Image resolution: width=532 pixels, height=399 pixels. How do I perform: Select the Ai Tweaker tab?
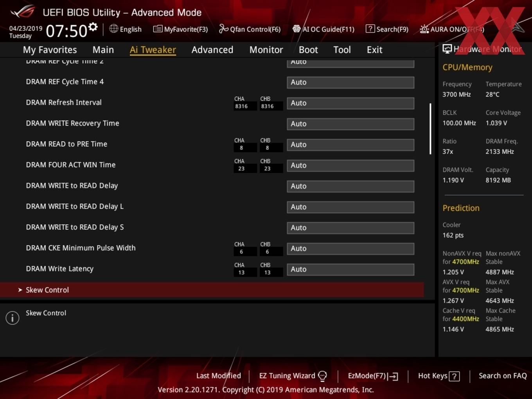153,50
